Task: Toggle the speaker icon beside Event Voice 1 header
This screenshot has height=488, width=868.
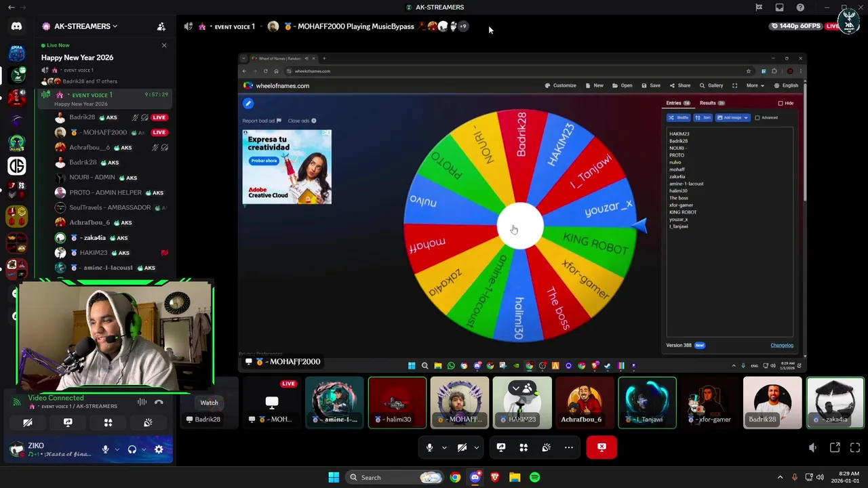Action: point(189,26)
